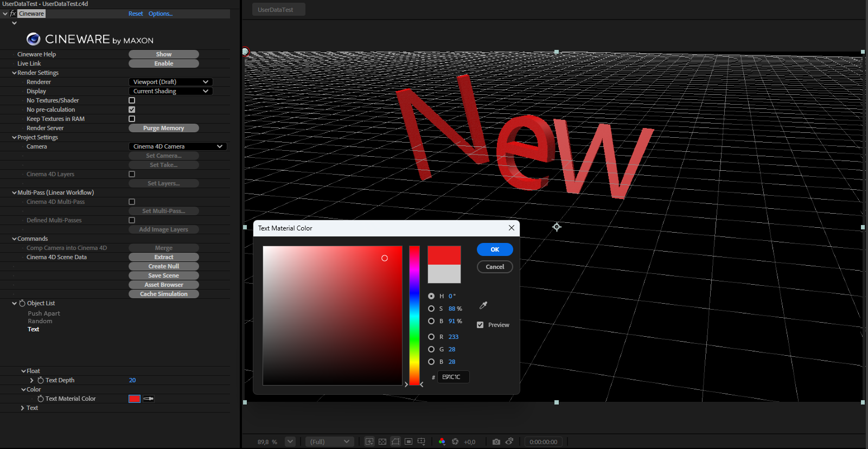Image resolution: width=868 pixels, height=449 pixels.
Task: Expand the Text Depth property
Action: pos(31,380)
